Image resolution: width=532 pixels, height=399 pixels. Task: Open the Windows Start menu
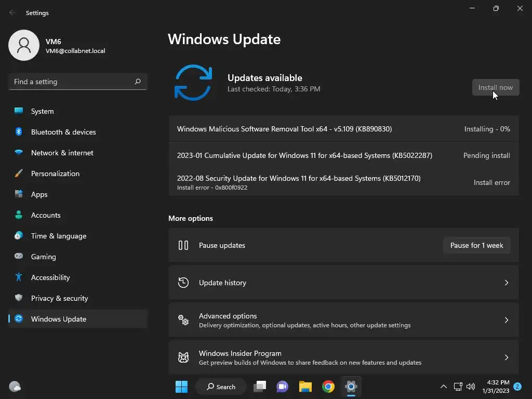click(x=181, y=387)
